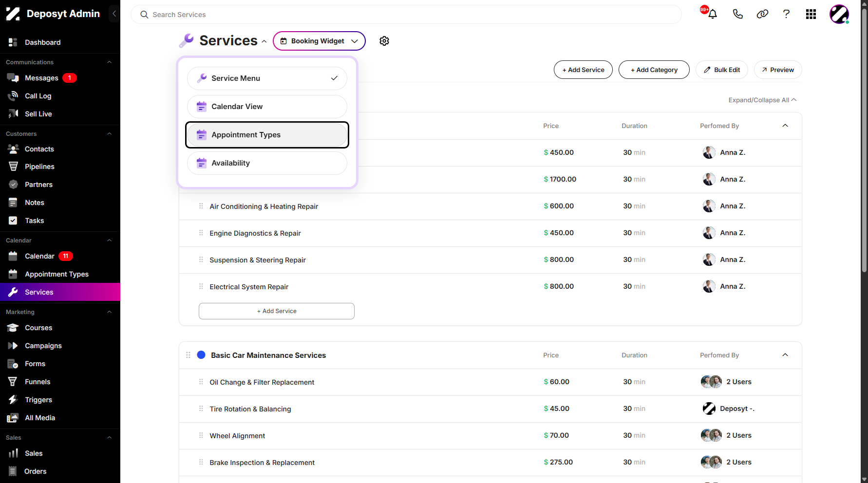Select Service Menu in the dropdown

point(267,78)
